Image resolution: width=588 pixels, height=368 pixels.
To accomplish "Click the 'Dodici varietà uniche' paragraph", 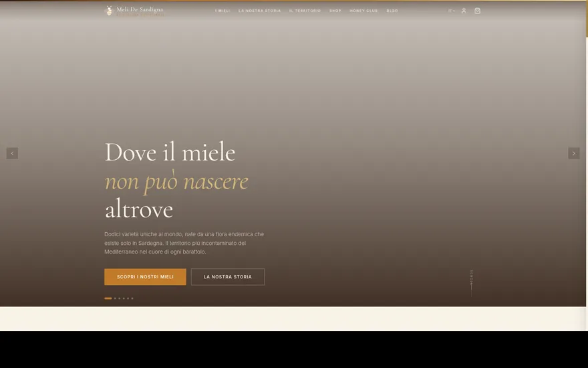I will click(184, 243).
